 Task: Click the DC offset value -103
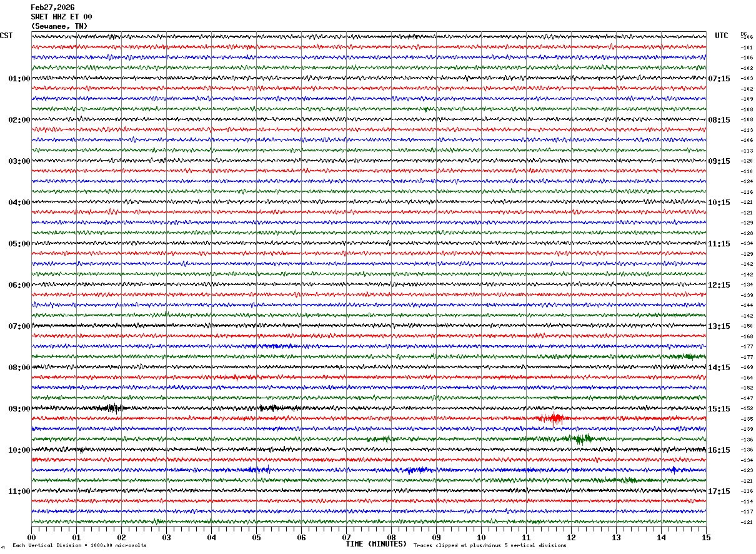pos(747,78)
